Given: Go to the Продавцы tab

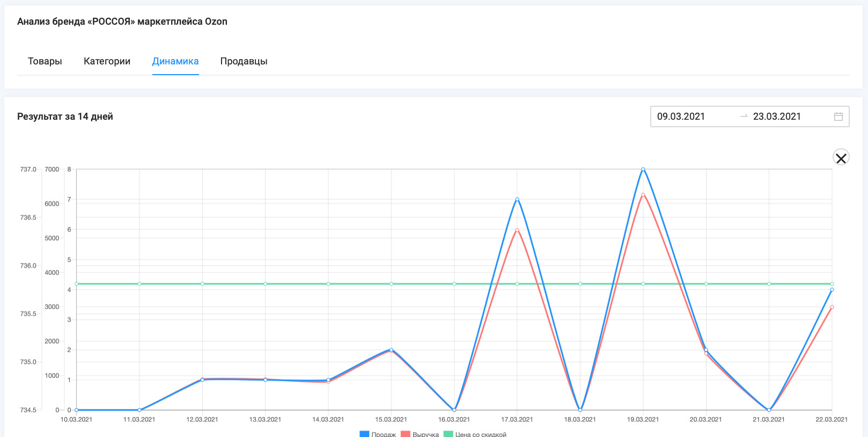Looking at the screenshot, I should 244,61.
